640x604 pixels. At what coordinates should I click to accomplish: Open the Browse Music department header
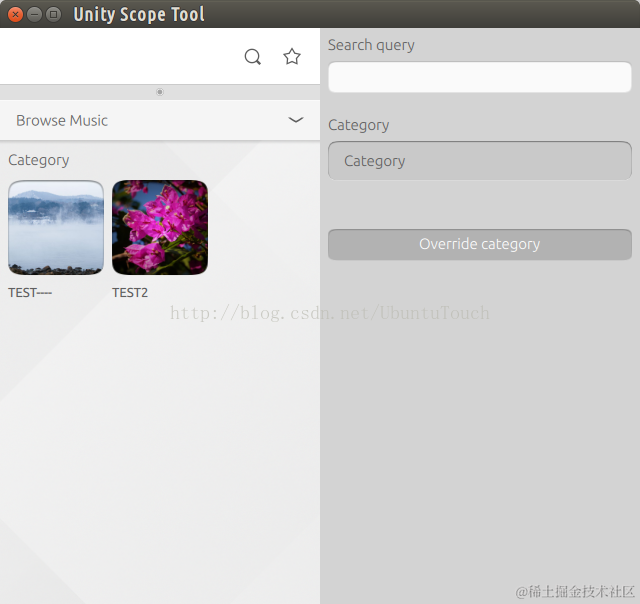coord(160,120)
